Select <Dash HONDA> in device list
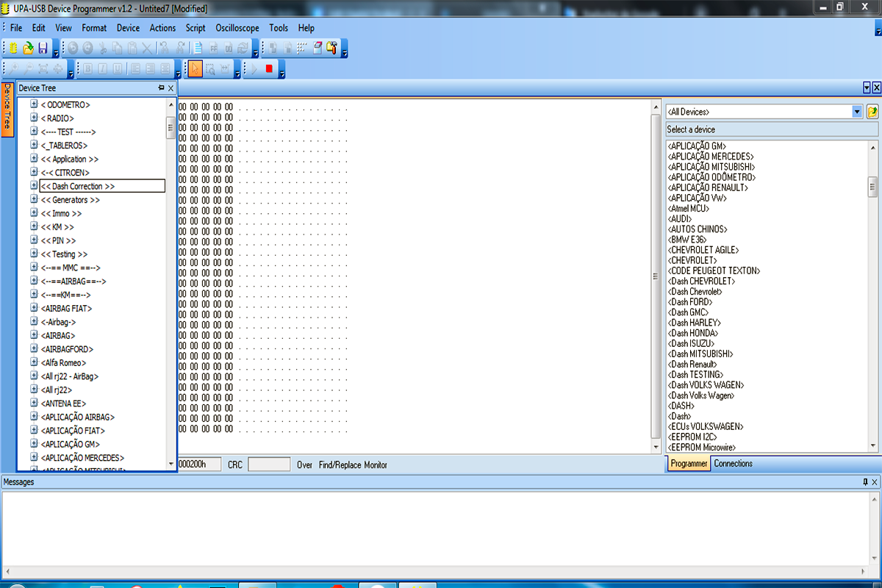Screen dimensions: 882x588 click(x=695, y=333)
